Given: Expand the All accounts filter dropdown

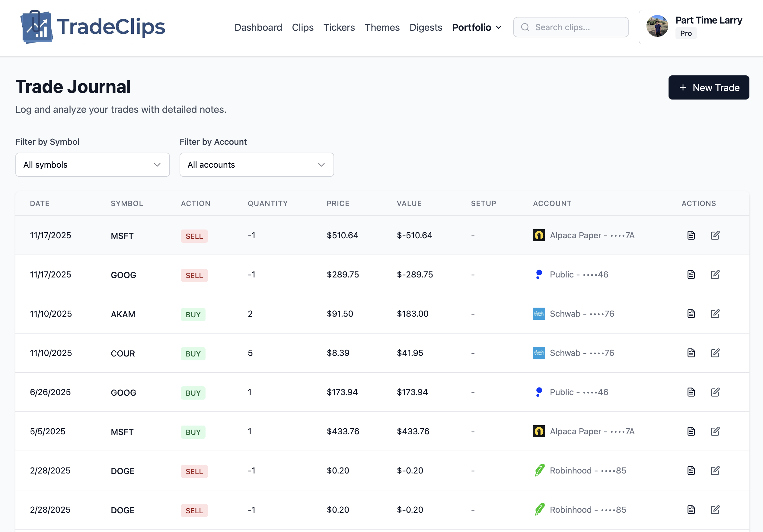Looking at the screenshot, I should click(257, 165).
